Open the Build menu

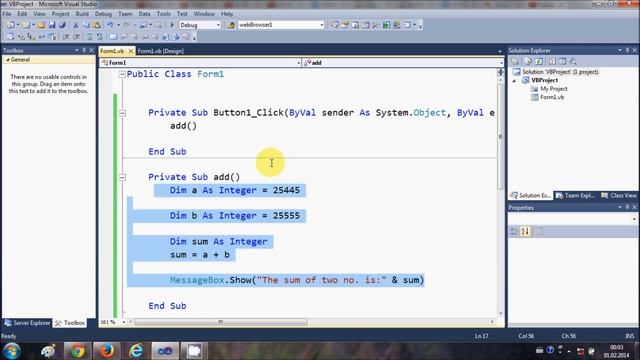click(x=82, y=14)
